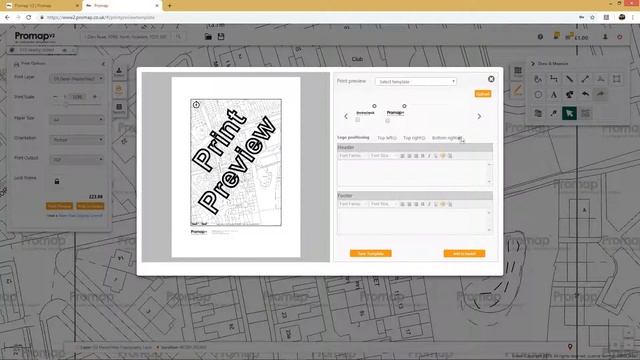
Task: Tick checkbox under the Promap logo
Action: tap(387, 121)
